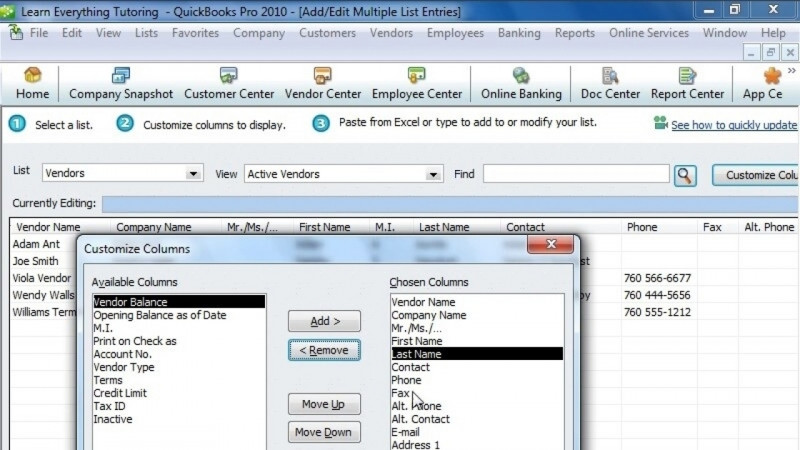Open the Window menu

tap(725, 33)
